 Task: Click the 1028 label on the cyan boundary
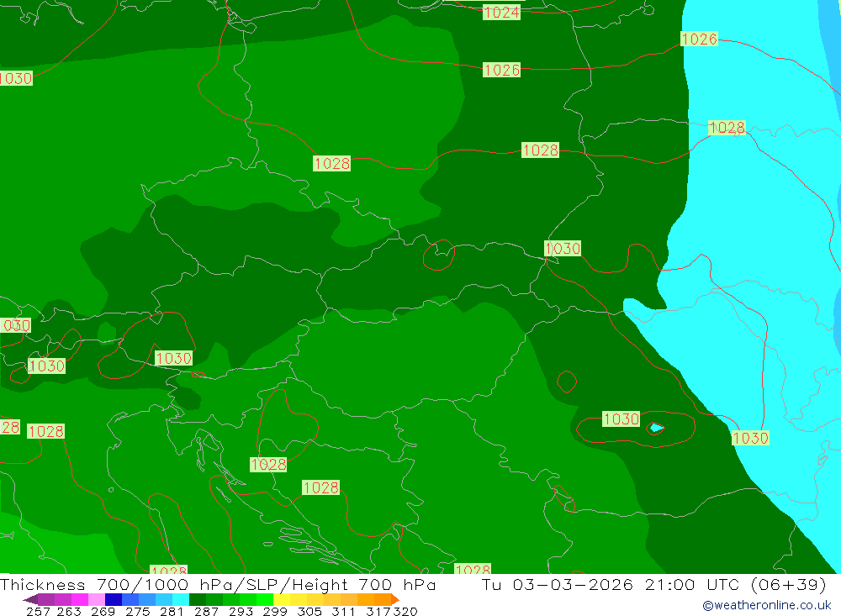click(x=727, y=128)
